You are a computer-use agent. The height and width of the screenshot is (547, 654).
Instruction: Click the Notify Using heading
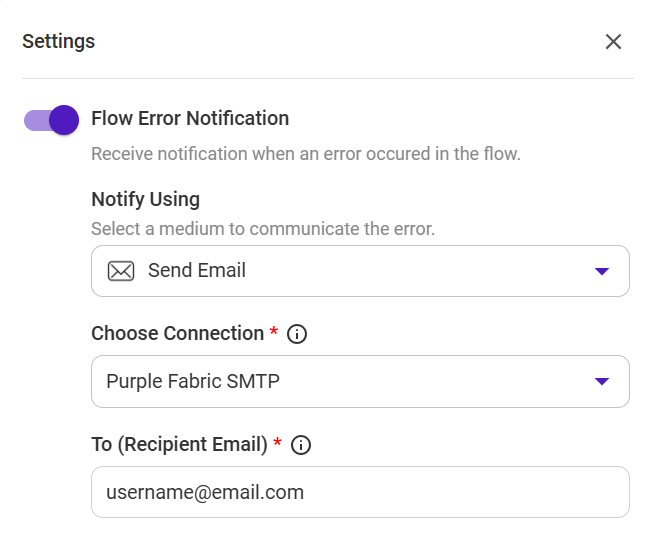click(146, 199)
